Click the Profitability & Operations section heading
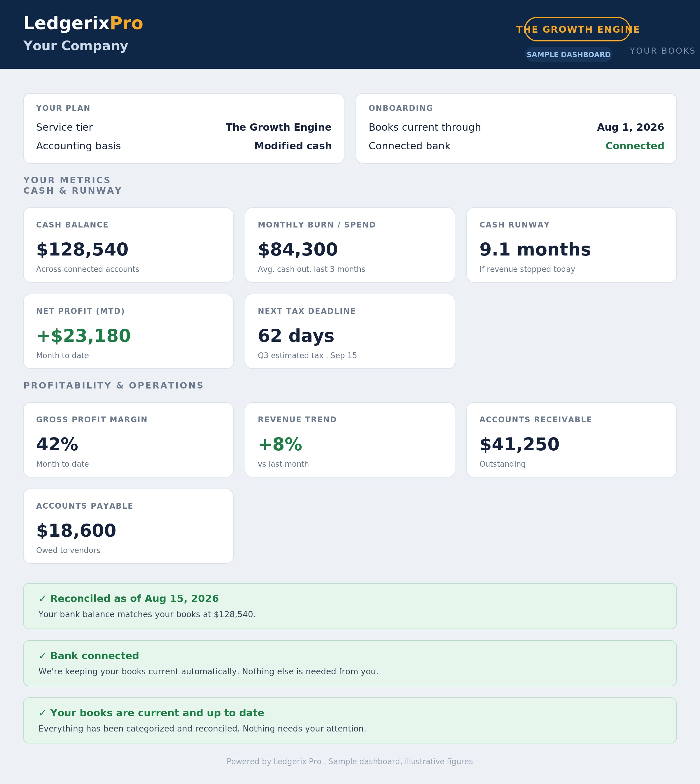This screenshot has width=700, height=784. 113,386
